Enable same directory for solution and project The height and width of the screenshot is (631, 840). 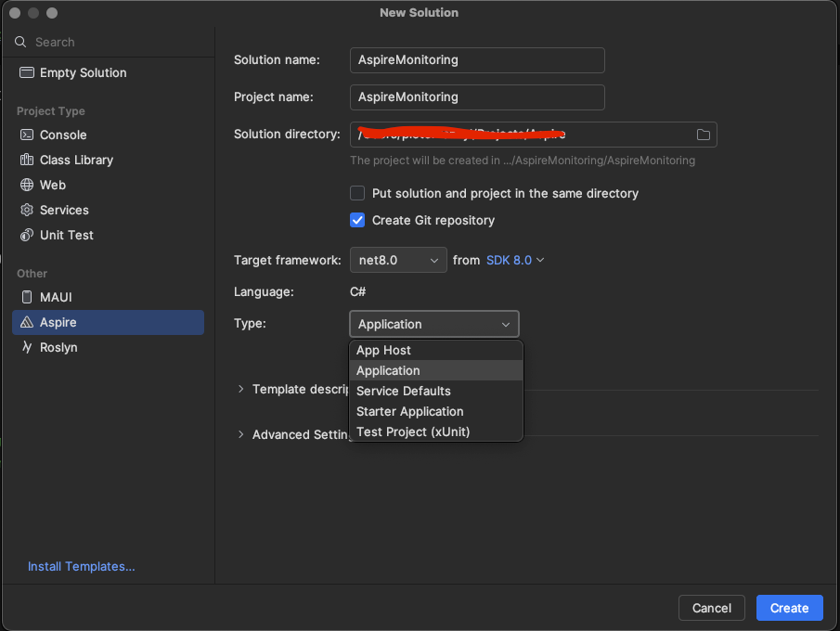pyautogui.click(x=357, y=193)
